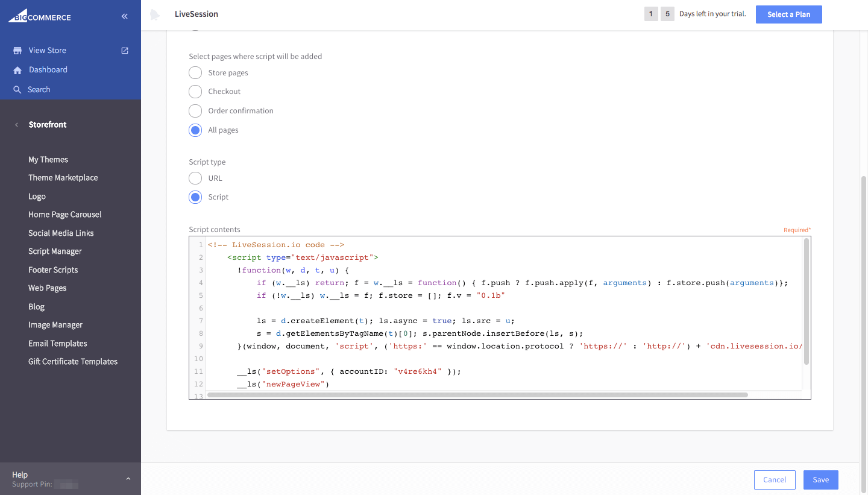
Task: Collapse the Storefront section via its chevron
Action: [16, 124]
